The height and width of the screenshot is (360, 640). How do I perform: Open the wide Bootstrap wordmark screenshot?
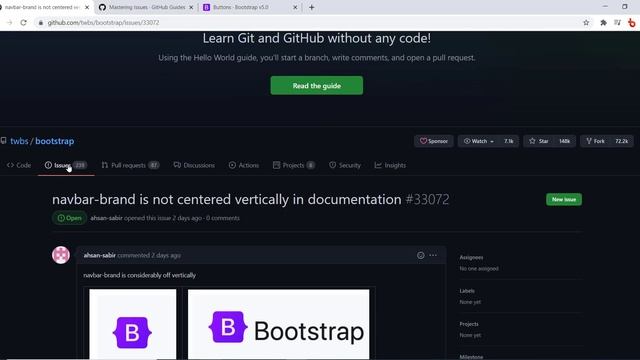(278, 324)
